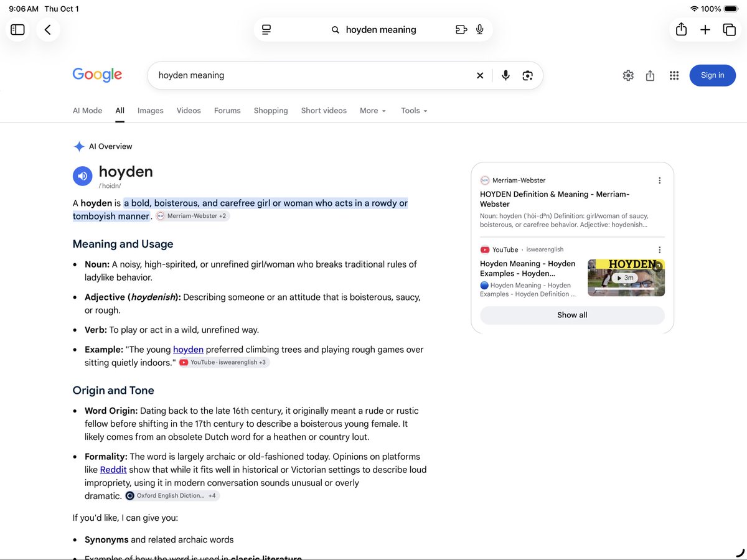
Task: Expand the Merriam-Webster +2 sources chip
Action: click(192, 216)
